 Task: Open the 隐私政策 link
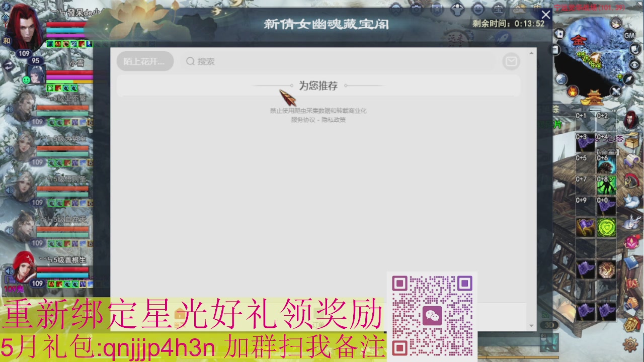coord(334,120)
